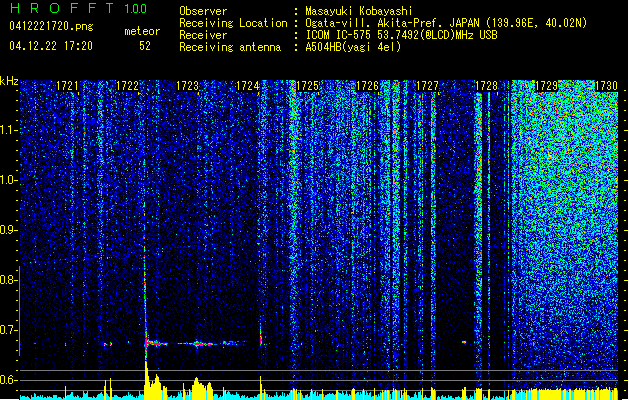Click the 1723 time marker
The width and height of the screenshot is (629, 400).
(x=187, y=86)
